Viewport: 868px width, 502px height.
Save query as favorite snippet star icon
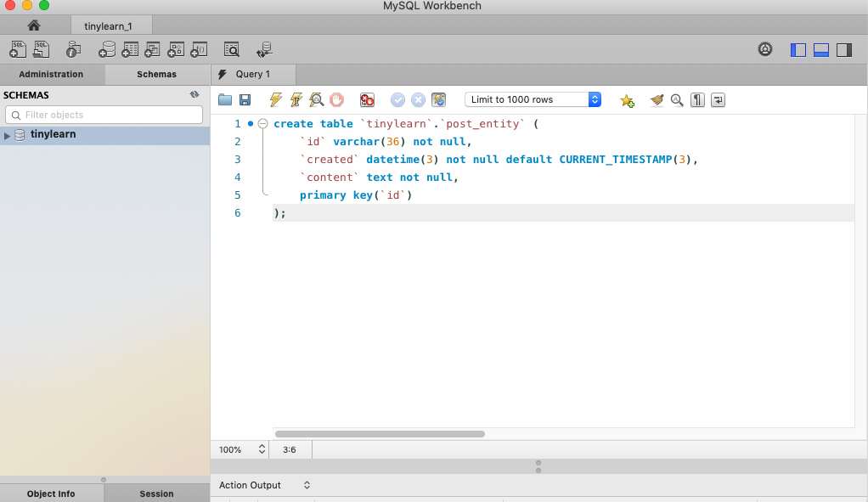coord(627,100)
